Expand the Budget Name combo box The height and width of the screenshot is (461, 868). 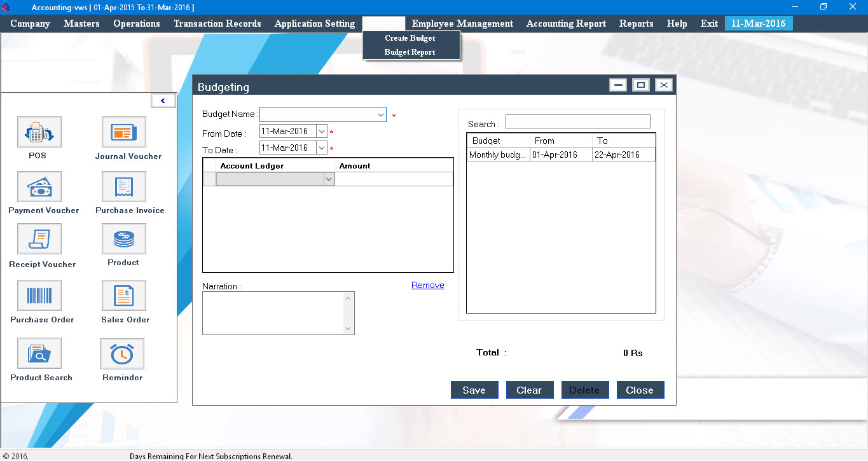[x=381, y=114]
